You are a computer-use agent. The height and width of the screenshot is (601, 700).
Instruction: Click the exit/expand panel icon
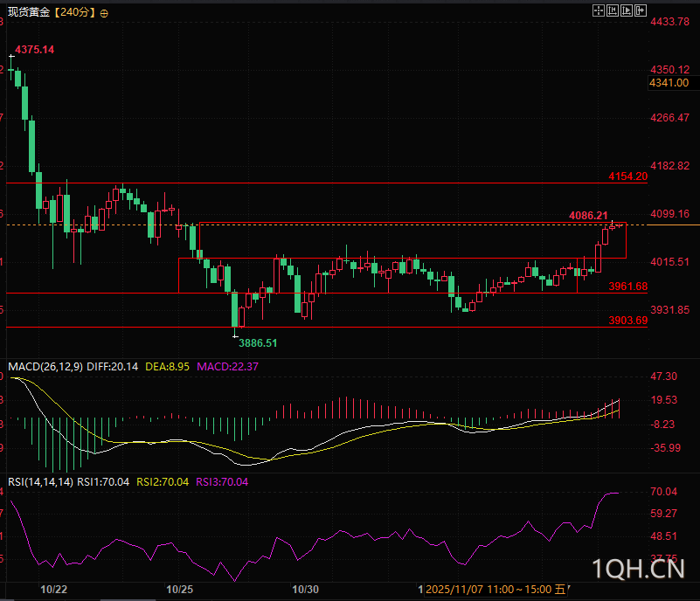click(x=639, y=10)
